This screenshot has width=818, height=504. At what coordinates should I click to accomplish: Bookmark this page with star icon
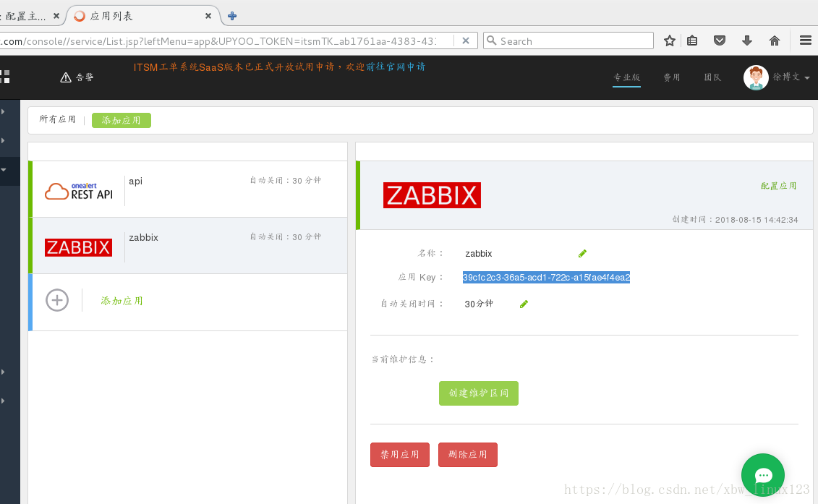669,40
